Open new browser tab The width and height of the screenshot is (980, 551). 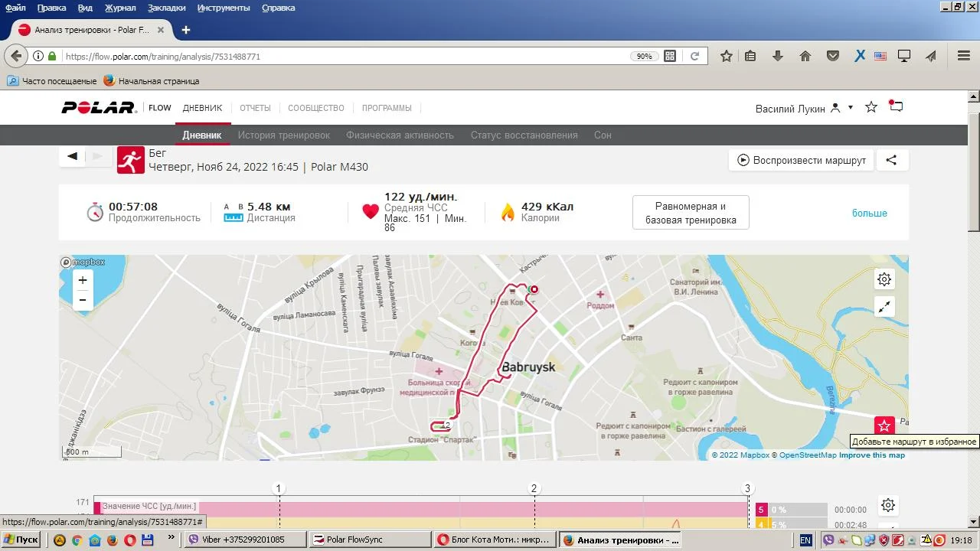[185, 30]
